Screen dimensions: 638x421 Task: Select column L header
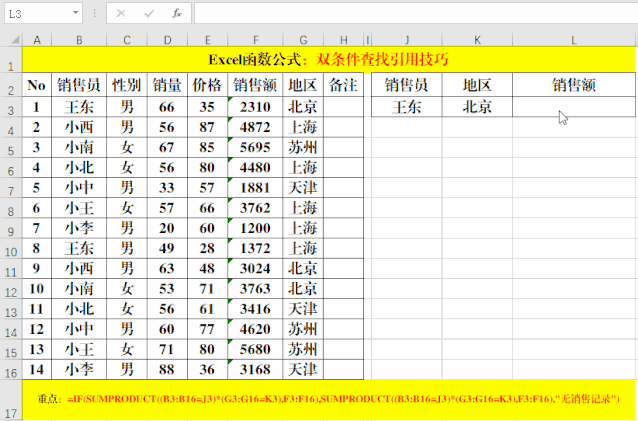(573, 40)
